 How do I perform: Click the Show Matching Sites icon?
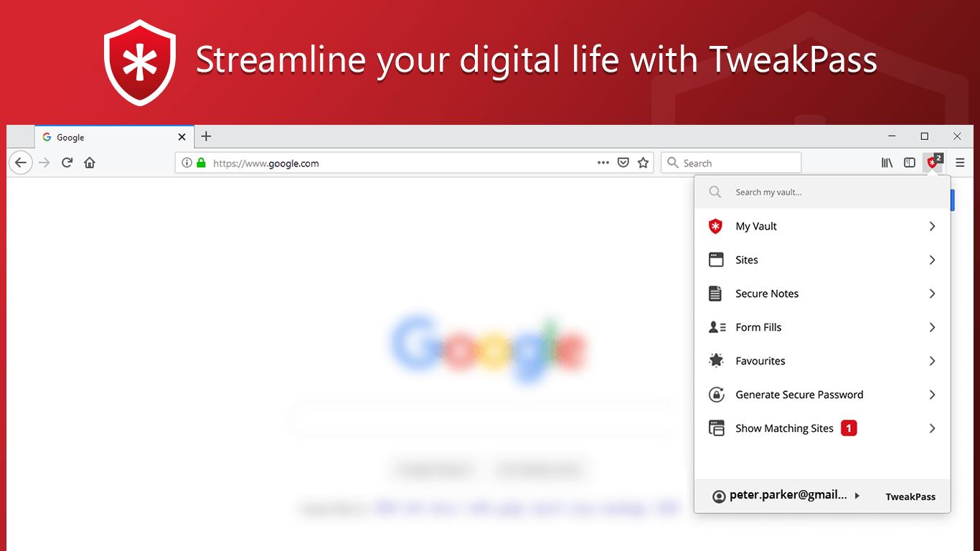click(x=717, y=428)
